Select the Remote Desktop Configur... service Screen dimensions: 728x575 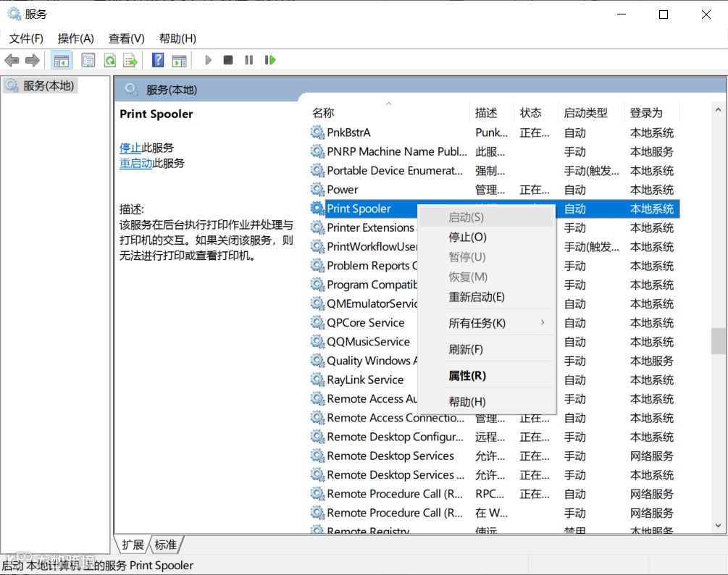[494, 437]
